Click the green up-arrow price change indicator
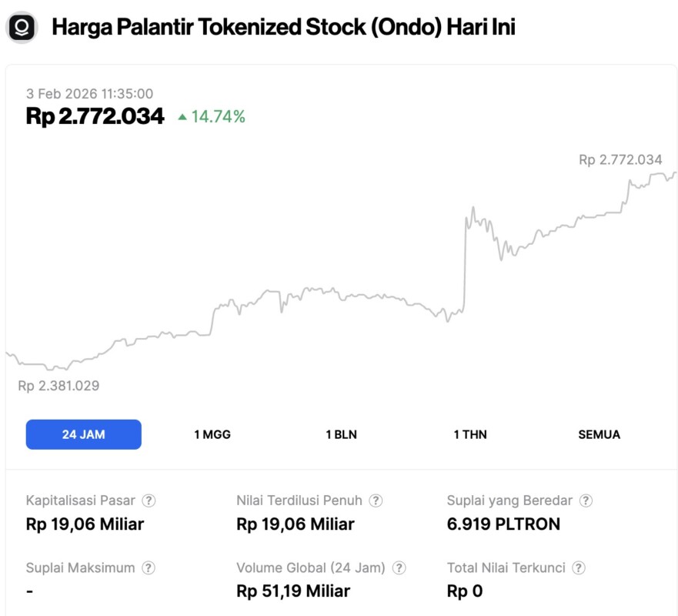 coord(182,117)
